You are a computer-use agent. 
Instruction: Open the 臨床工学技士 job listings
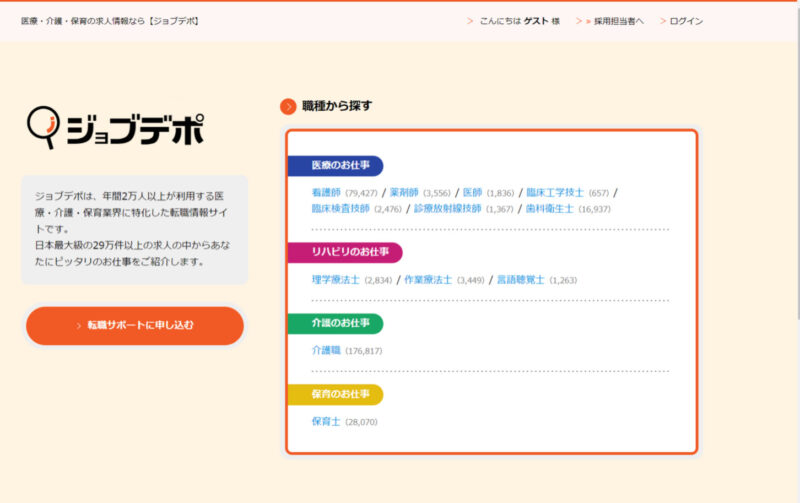point(555,192)
